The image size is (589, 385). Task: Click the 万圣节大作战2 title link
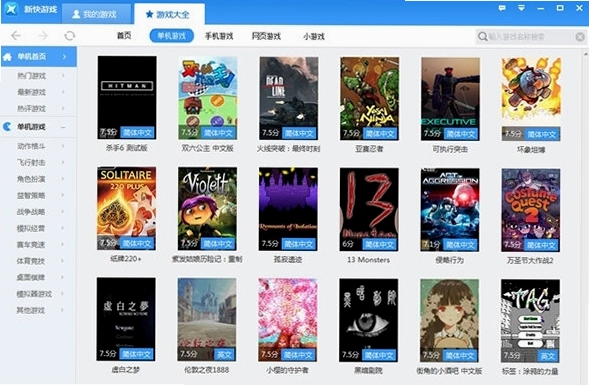[530, 260]
